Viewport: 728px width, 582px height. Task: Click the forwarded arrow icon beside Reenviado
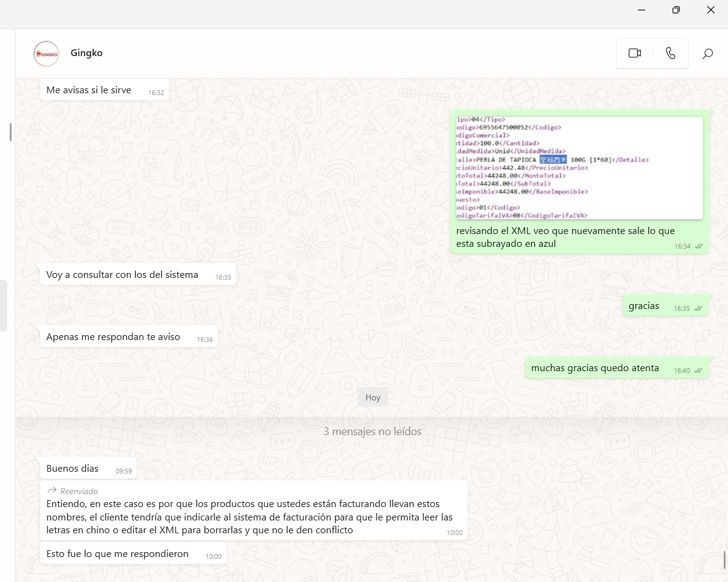pos(52,491)
